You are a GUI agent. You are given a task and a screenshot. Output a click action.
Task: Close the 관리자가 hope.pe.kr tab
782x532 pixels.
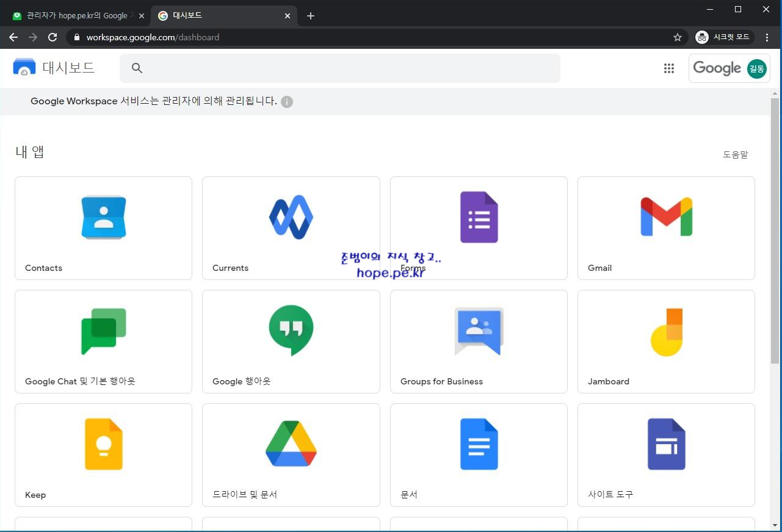[x=142, y=16]
